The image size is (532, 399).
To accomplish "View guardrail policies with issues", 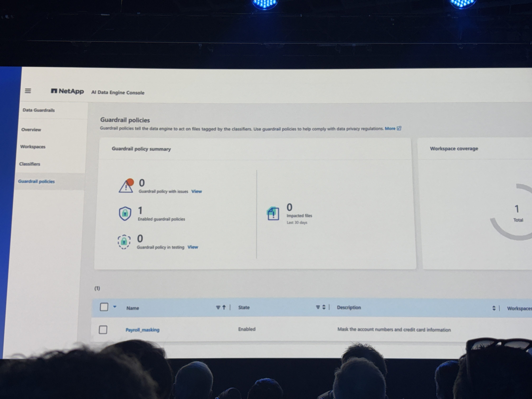I will pyautogui.click(x=196, y=191).
